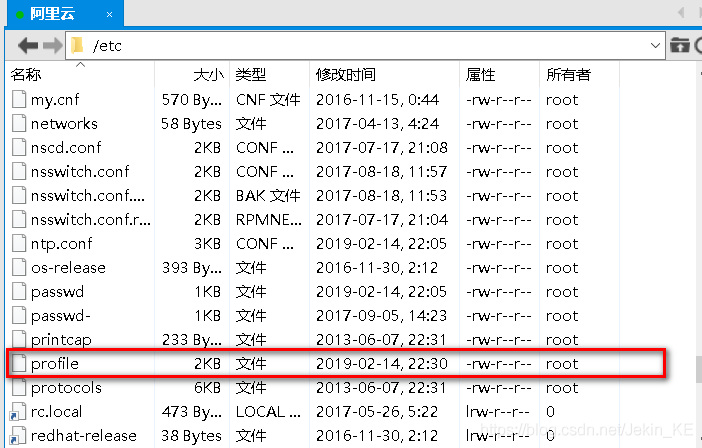This screenshot has width=702, height=448.
Task: Select the file named rc.local
Action: pos(56,412)
